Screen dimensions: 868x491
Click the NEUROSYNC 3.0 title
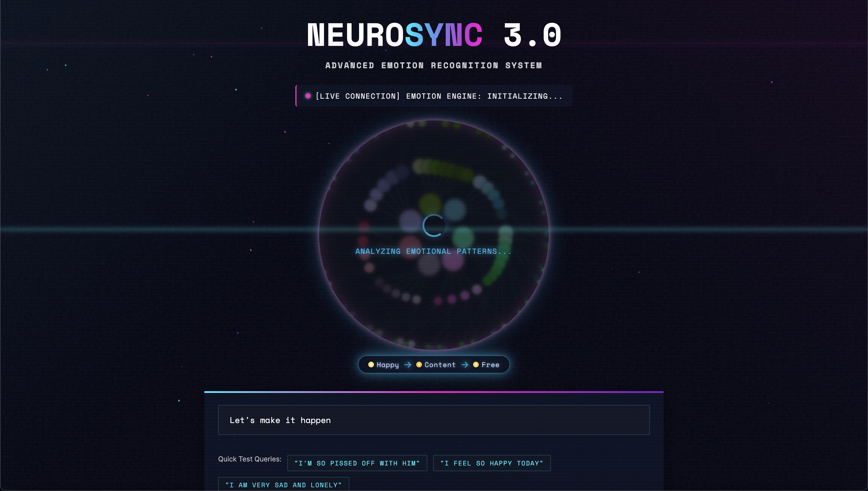(434, 35)
